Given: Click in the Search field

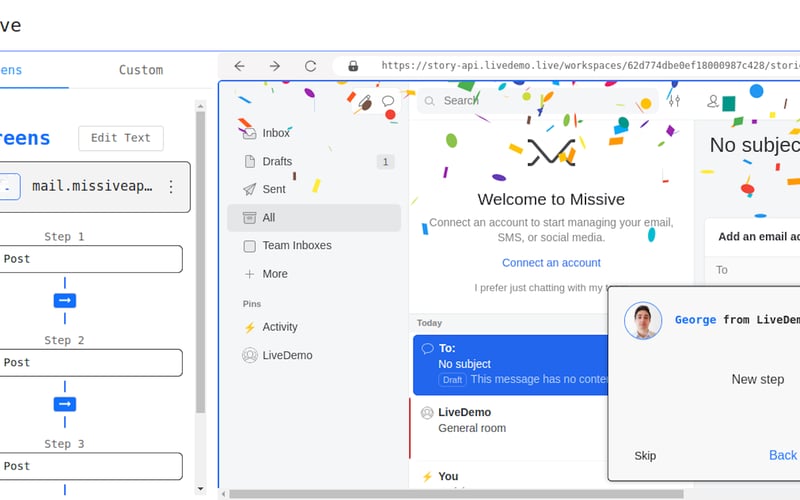Looking at the screenshot, I should coord(538,101).
